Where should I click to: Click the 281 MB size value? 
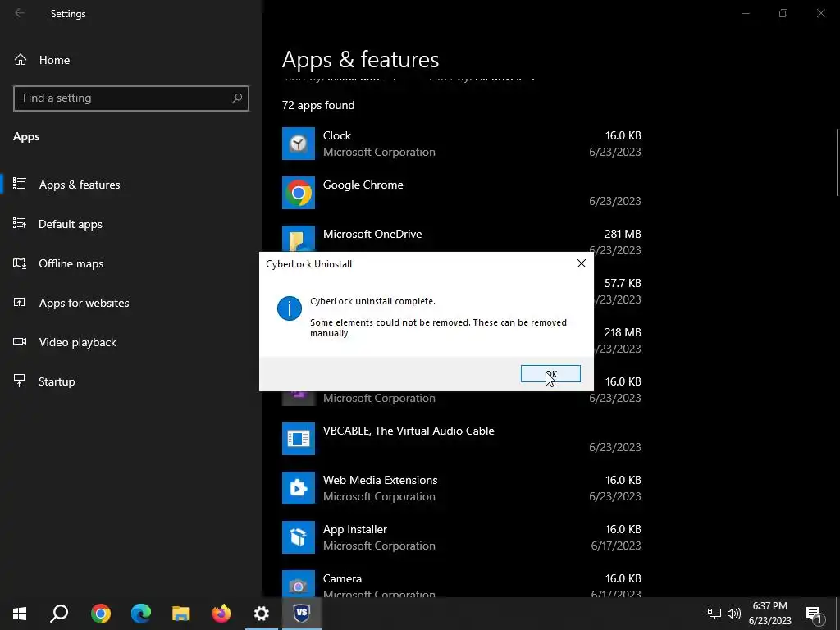623,234
